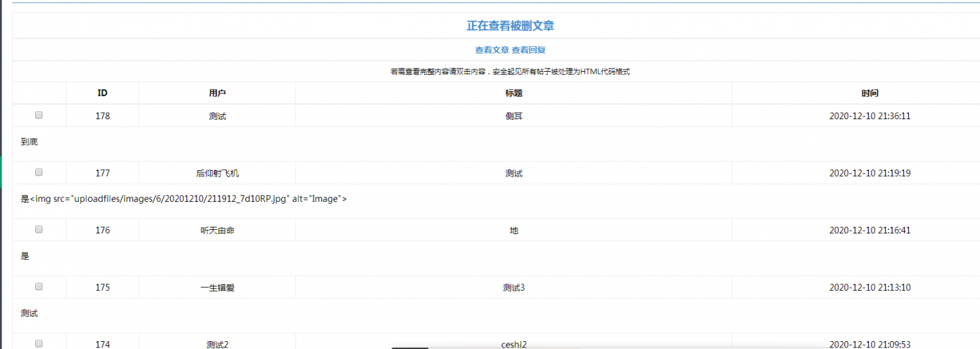
Task: Click timestamp 2020-12-10 21:16:41
Action: 870,231
